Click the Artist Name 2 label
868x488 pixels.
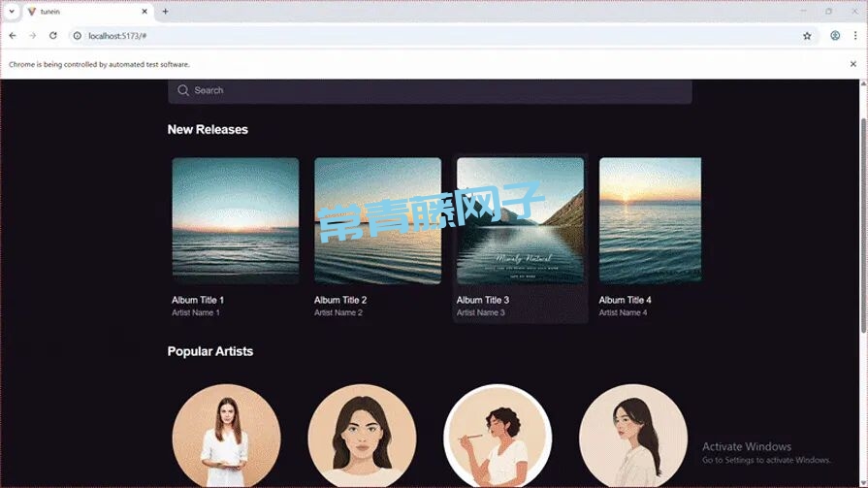[x=338, y=312]
